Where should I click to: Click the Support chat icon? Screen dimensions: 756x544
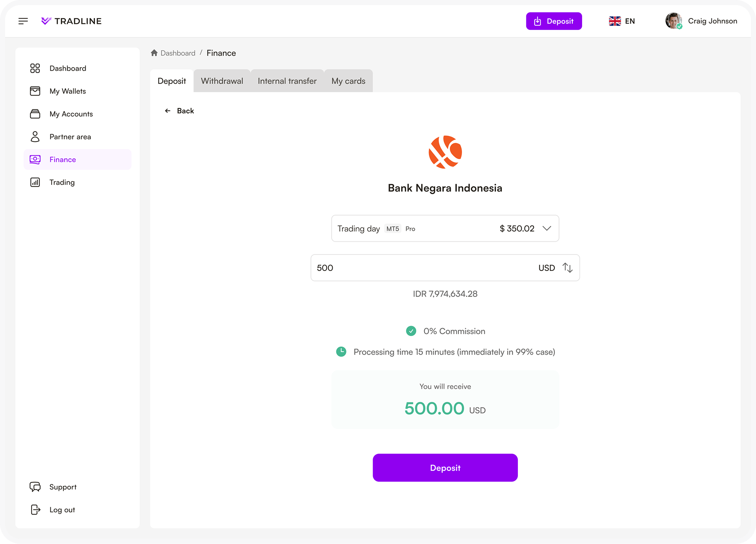tap(35, 487)
